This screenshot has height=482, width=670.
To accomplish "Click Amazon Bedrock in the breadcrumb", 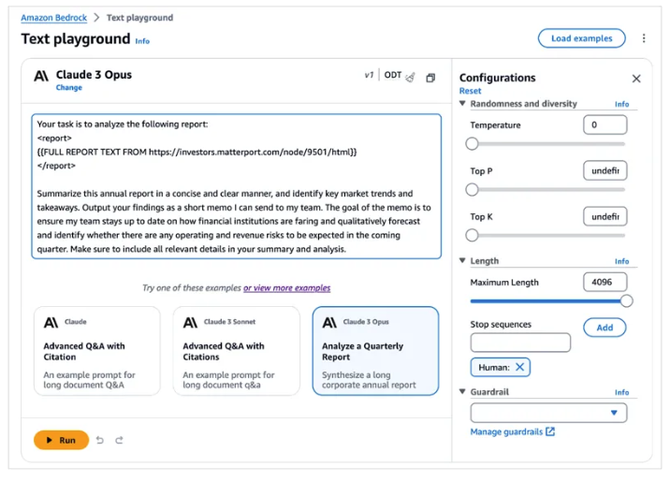I will pos(52,17).
